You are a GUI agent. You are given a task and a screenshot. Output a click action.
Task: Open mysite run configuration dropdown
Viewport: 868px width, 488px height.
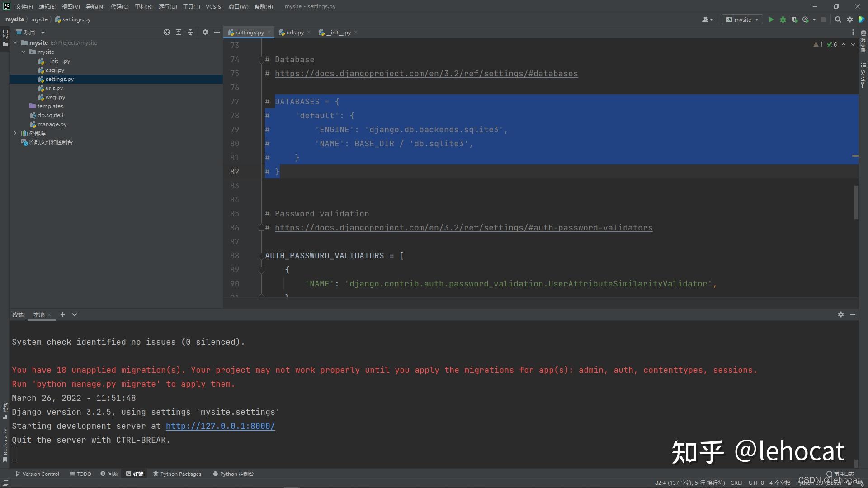742,19
